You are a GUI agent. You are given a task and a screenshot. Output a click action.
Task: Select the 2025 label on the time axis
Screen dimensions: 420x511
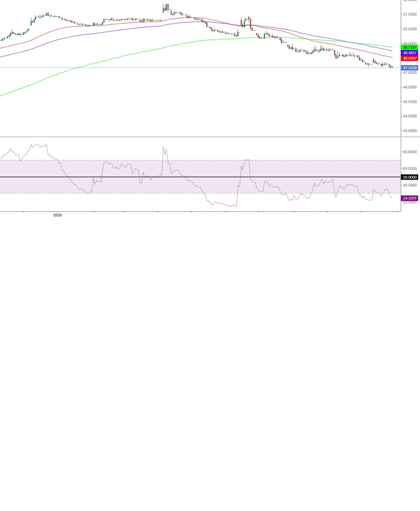[x=57, y=215]
